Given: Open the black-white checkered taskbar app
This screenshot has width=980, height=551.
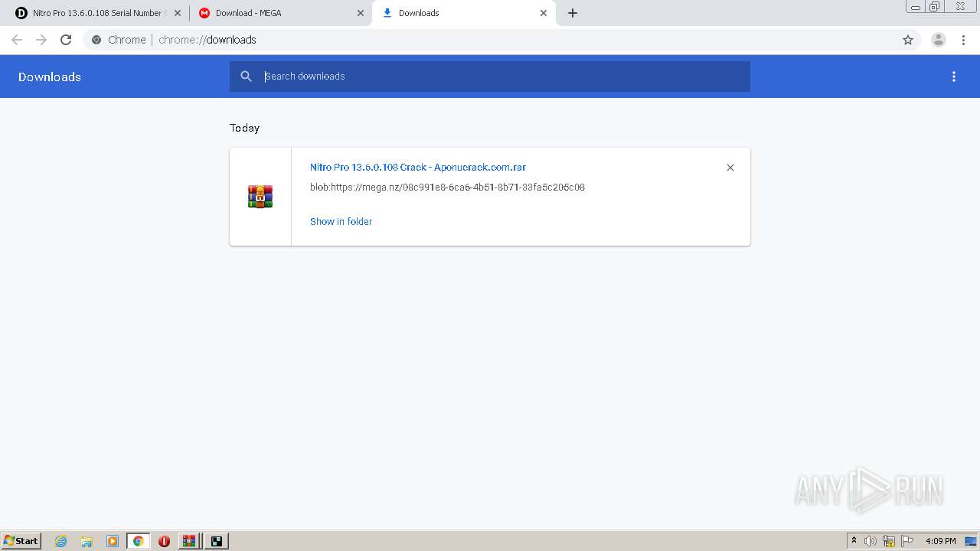Looking at the screenshot, I should click(x=217, y=541).
